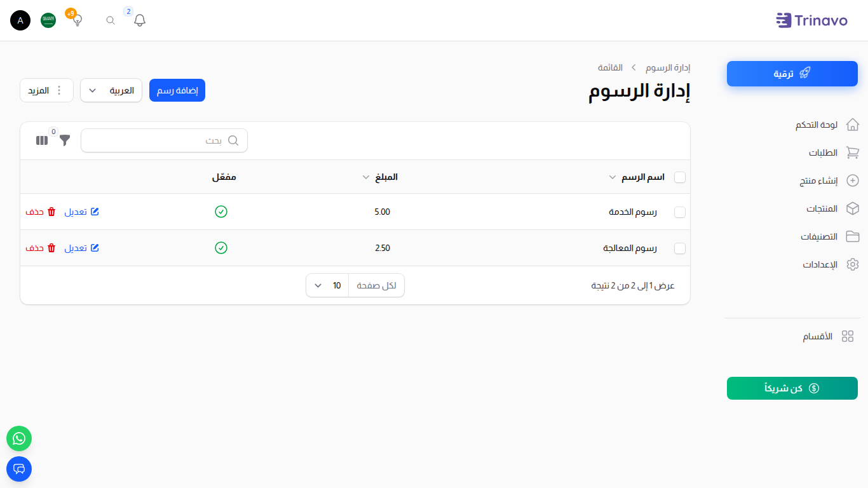Click حذف for رسوم المعالجة
This screenshot has width=868, height=488.
pyautogui.click(x=41, y=248)
